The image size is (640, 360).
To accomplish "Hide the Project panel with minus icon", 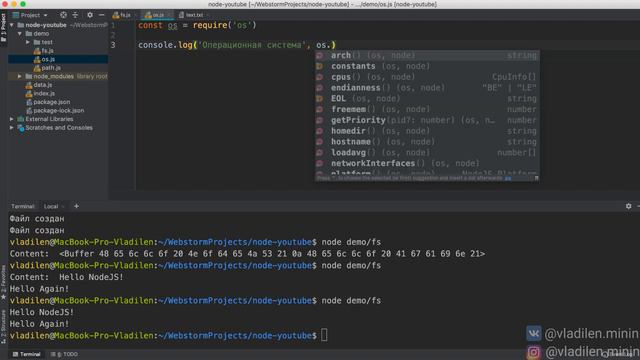I will [102, 15].
